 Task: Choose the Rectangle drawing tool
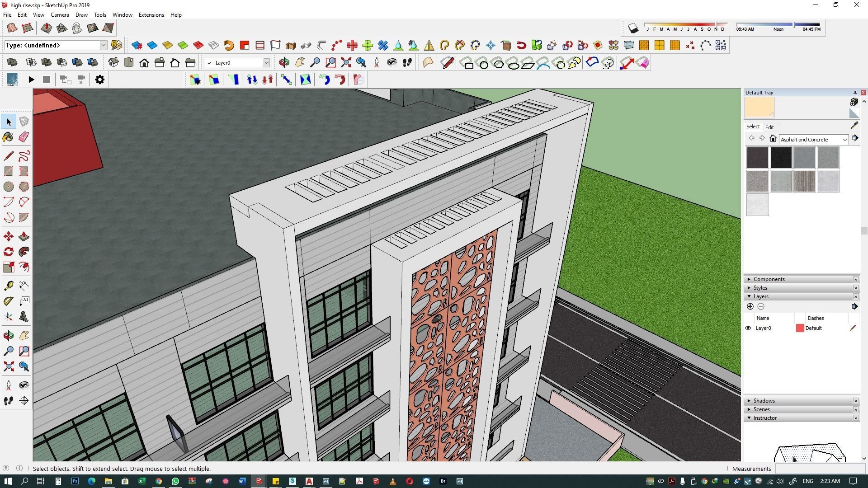click(x=8, y=171)
